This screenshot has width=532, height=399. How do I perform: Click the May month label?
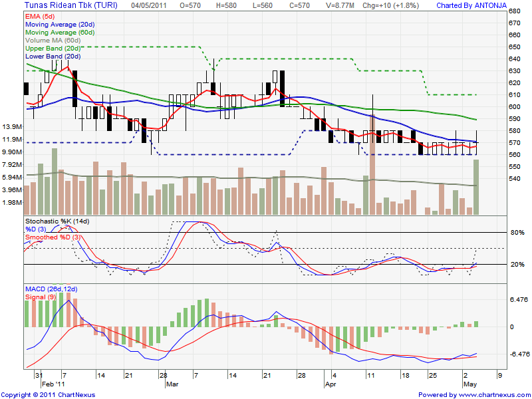(x=470, y=384)
